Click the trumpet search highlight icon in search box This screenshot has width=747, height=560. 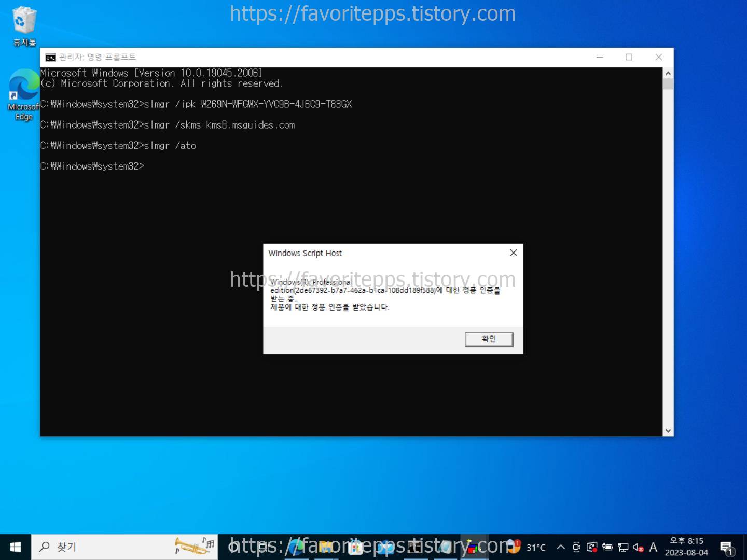pos(195,546)
